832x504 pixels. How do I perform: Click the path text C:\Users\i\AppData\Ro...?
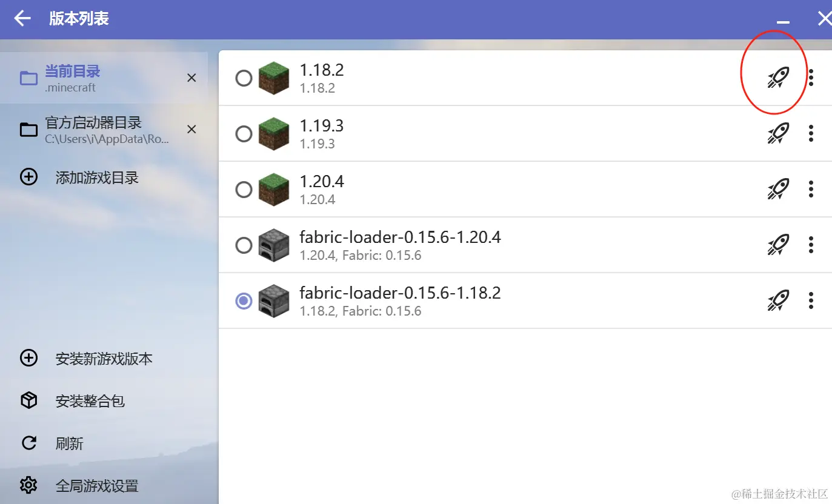(x=107, y=139)
